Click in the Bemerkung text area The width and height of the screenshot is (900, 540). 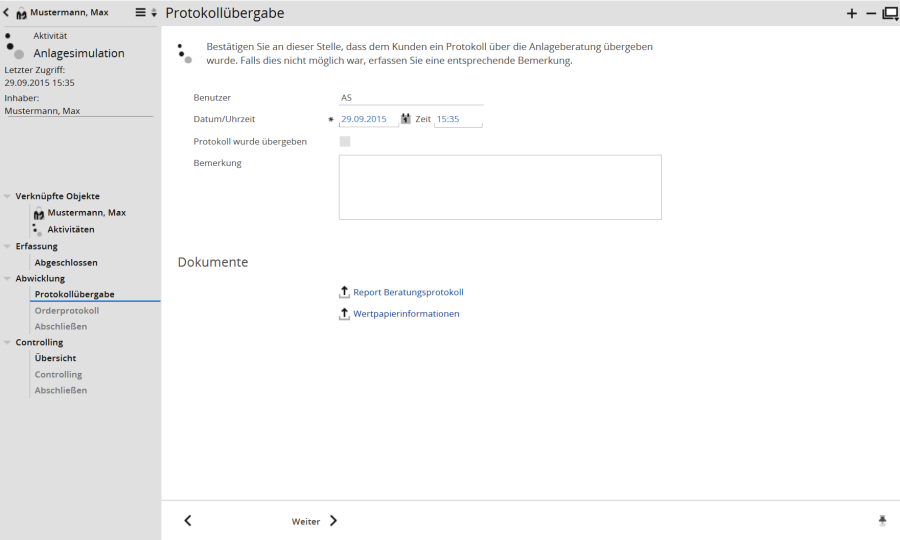coord(500,187)
